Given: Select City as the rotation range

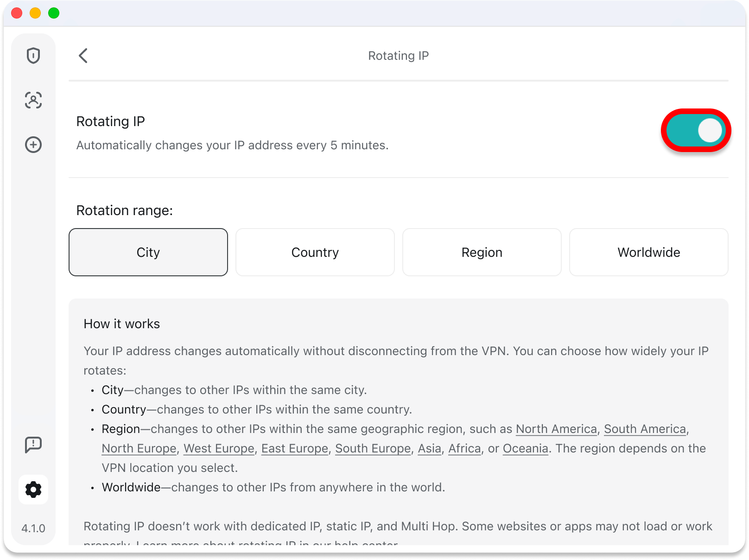Looking at the screenshot, I should pyautogui.click(x=148, y=252).
